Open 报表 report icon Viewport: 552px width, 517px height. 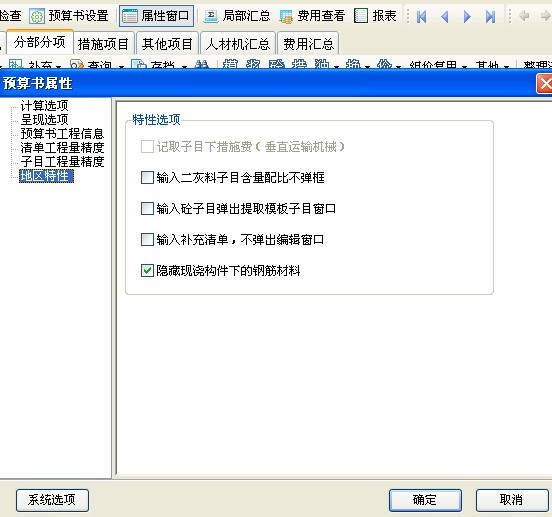point(361,16)
